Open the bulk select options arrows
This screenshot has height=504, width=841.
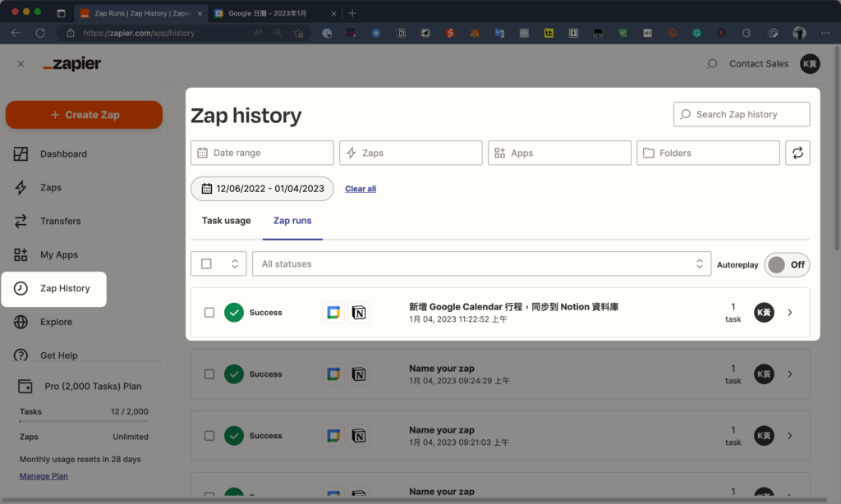pyautogui.click(x=235, y=263)
